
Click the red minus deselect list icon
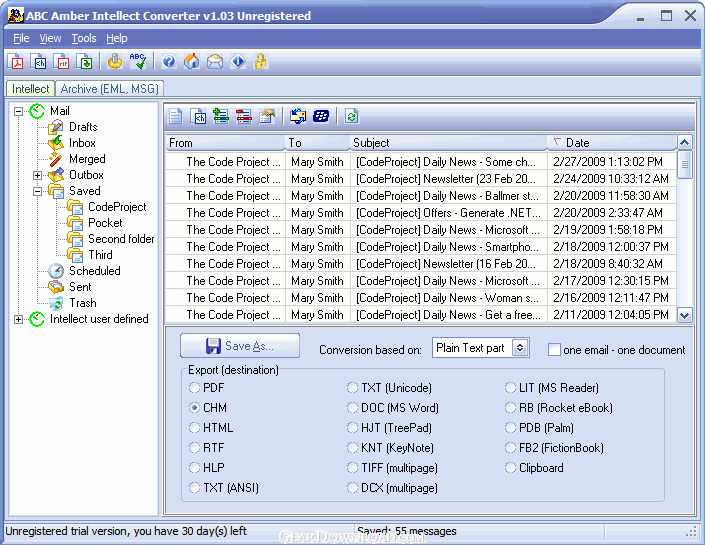[244, 116]
